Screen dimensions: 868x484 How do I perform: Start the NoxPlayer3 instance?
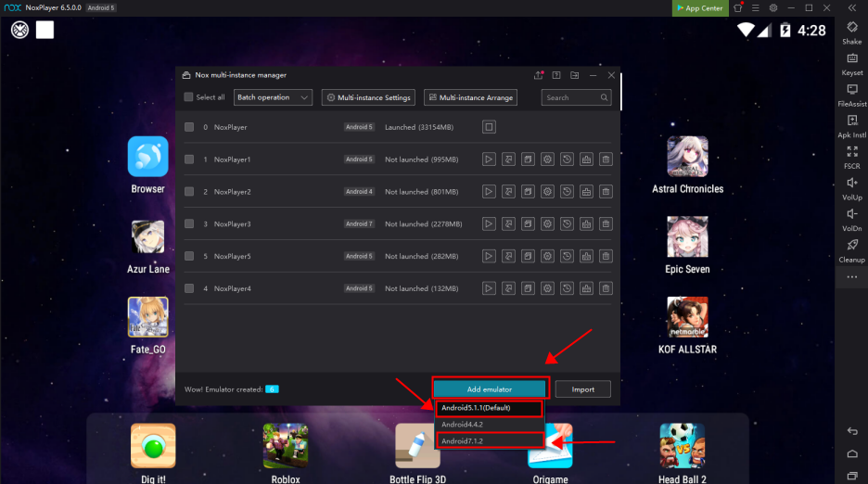click(x=489, y=223)
